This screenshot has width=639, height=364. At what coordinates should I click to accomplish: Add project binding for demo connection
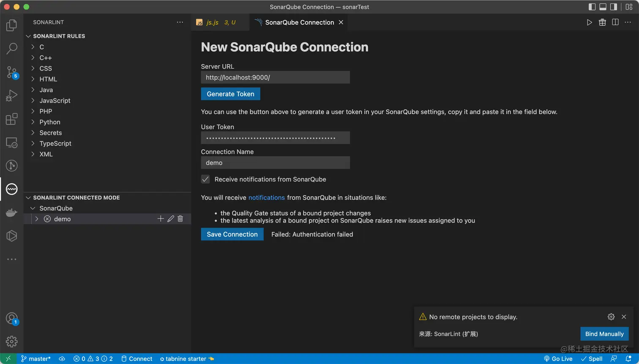(161, 219)
